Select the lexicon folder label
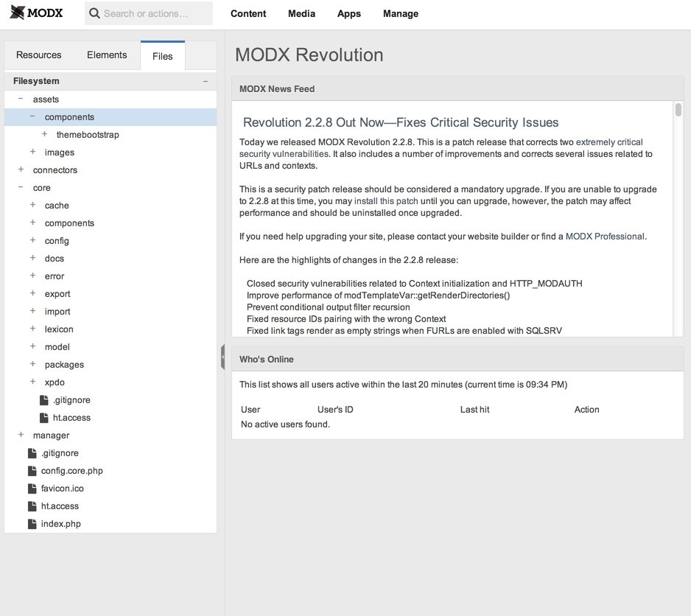Viewport: 691px width, 616px height. point(59,329)
